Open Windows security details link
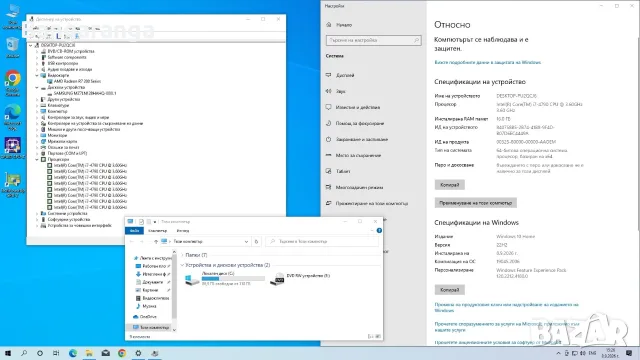The height and width of the screenshot is (360, 640). coord(488,62)
